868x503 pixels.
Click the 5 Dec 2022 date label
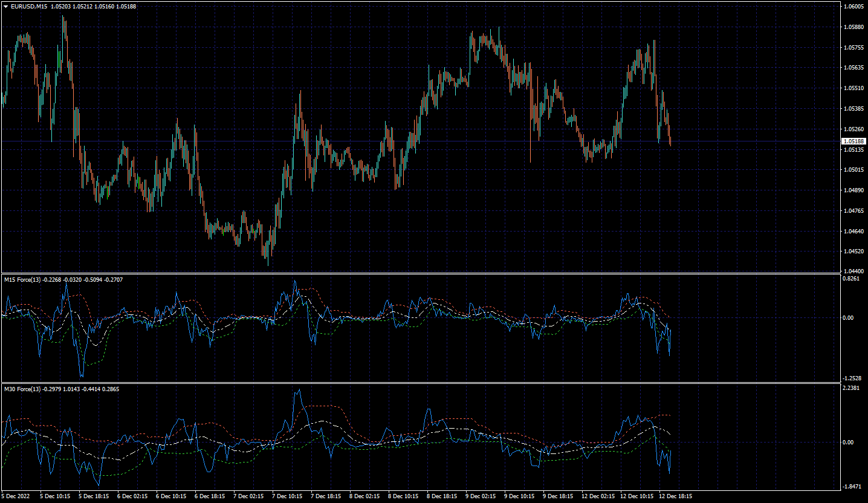click(x=17, y=496)
